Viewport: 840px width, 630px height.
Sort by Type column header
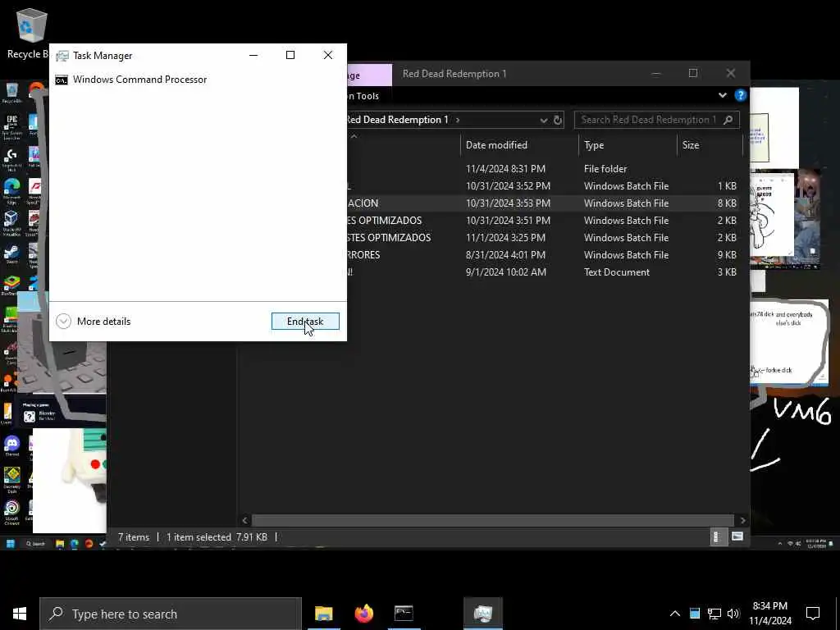coord(628,145)
